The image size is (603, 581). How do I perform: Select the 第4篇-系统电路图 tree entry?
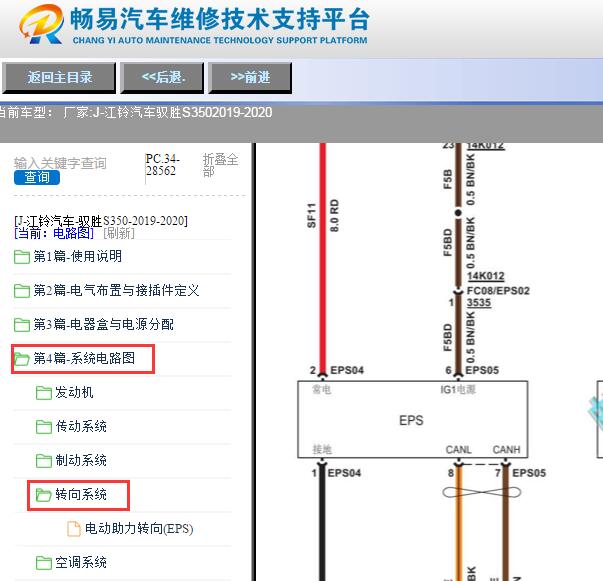pos(84,358)
